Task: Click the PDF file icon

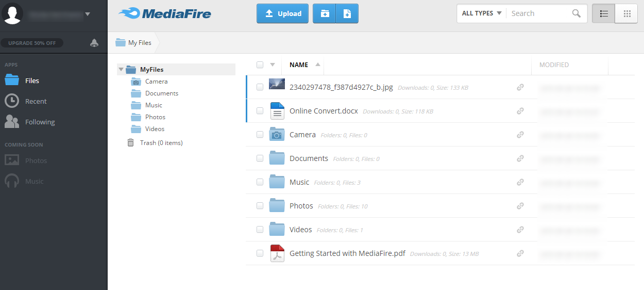Action: tap(277, 253)
